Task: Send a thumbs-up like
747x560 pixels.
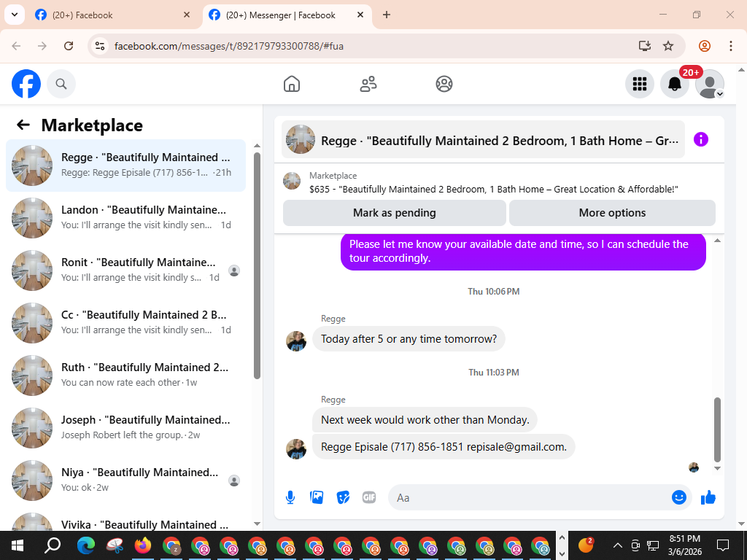Action: [x=708, y=497]
